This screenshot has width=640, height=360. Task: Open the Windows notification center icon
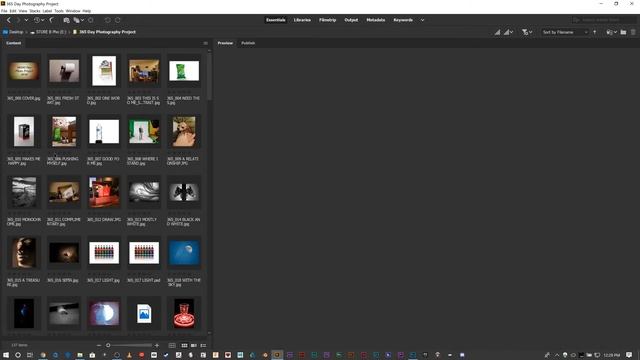tap(629, 355)
